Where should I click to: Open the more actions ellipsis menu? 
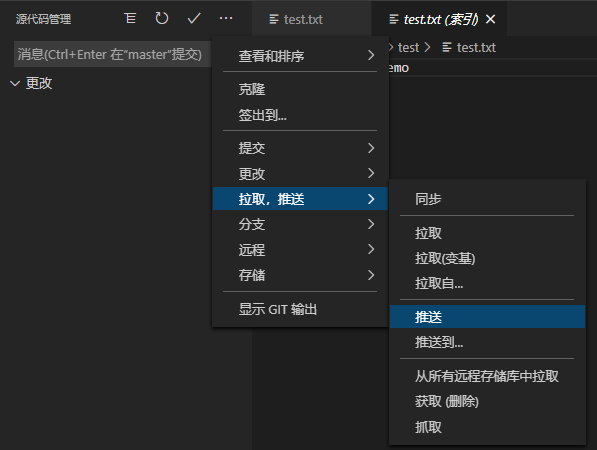click(x=226, y=18)
